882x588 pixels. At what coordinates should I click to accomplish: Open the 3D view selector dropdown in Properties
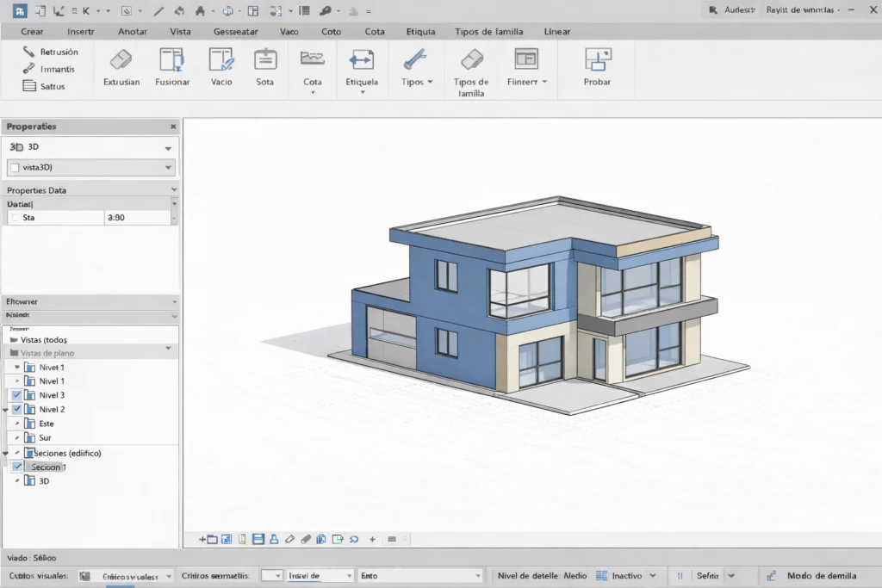(169, 146)
